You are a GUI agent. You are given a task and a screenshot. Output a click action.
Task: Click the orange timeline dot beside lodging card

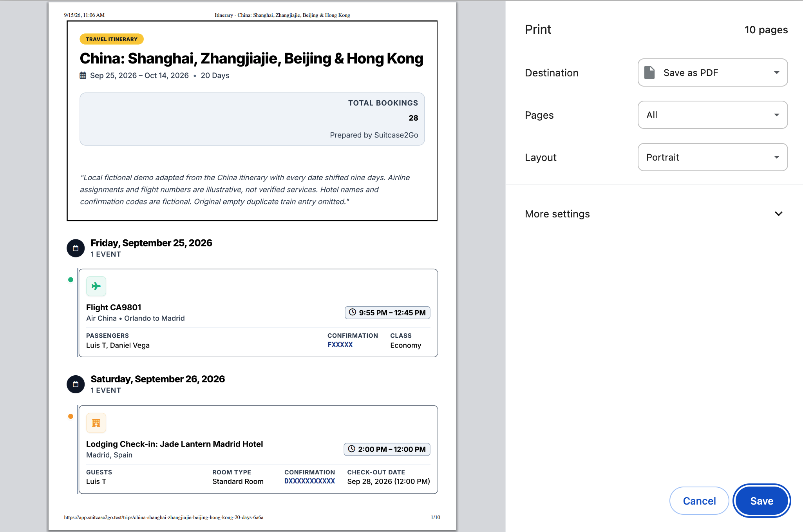[x=71, y=416]
